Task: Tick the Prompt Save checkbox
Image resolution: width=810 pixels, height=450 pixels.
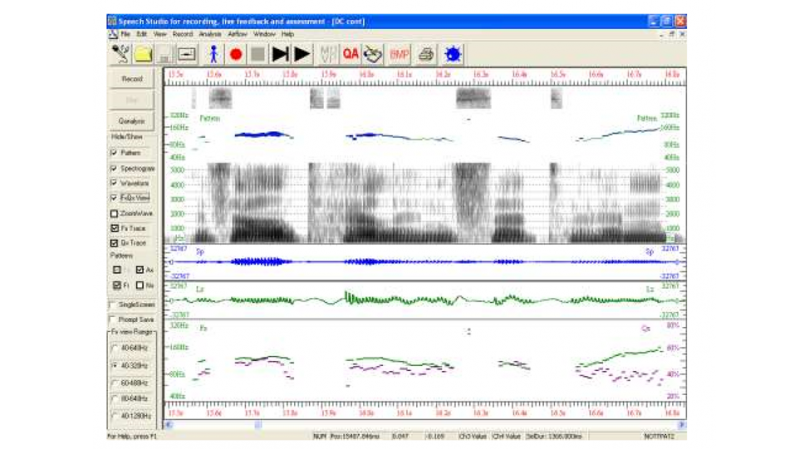Action: pyautogui.click(x=112, y=319)
